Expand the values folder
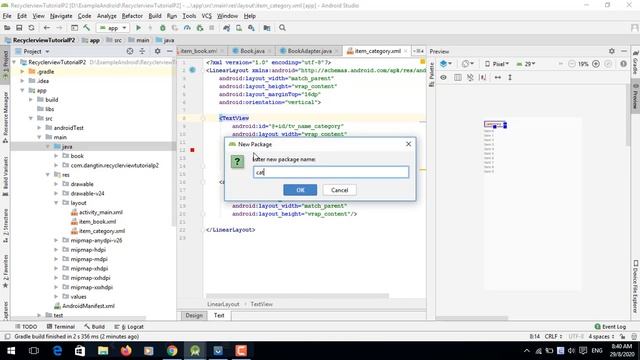This screenshot has width=640, height=360. pos(56,297)
